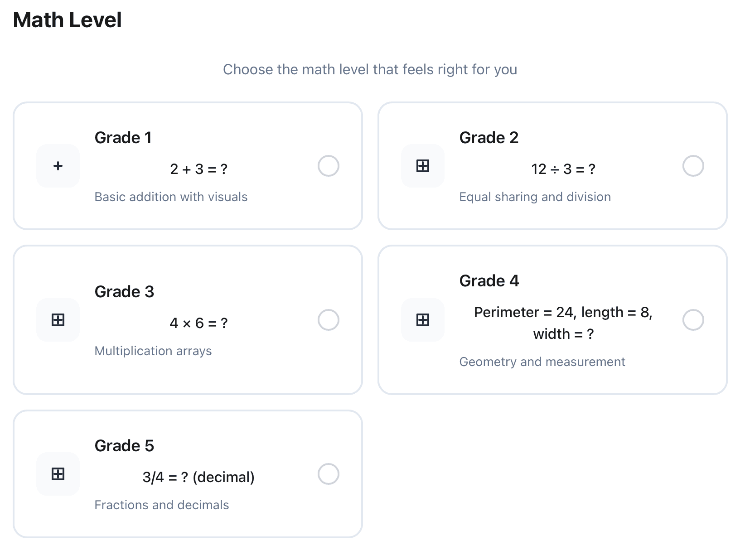Select the Grade 2 radio button
This screenshot has height=560, width=745.
[x=693, y=166]
